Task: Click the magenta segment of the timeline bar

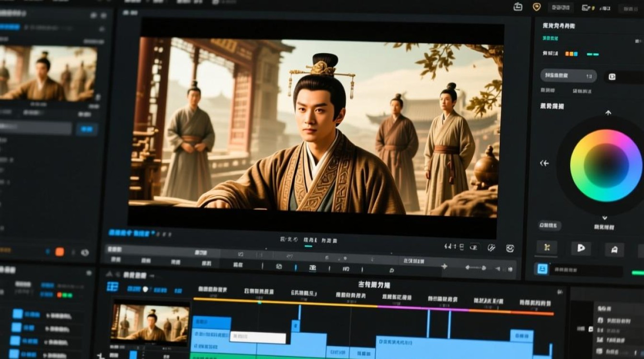Action: 423,309
